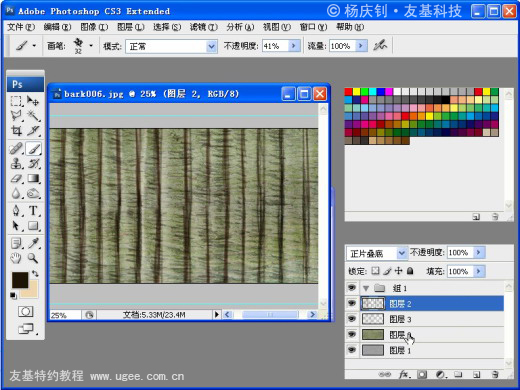Open brush 不透明度 slider arrow
This screenshot has height=390, width=520.
pos(294,45)
